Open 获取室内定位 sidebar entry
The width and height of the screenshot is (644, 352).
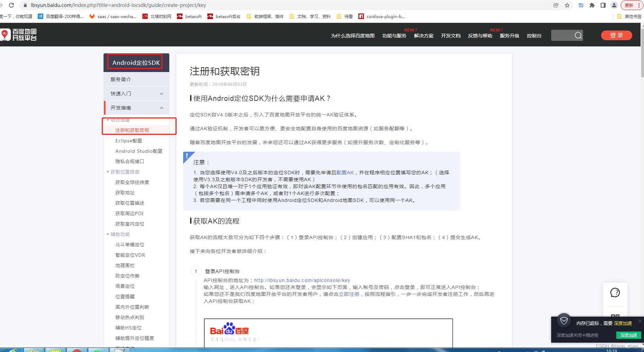click(x=130, y=224)
